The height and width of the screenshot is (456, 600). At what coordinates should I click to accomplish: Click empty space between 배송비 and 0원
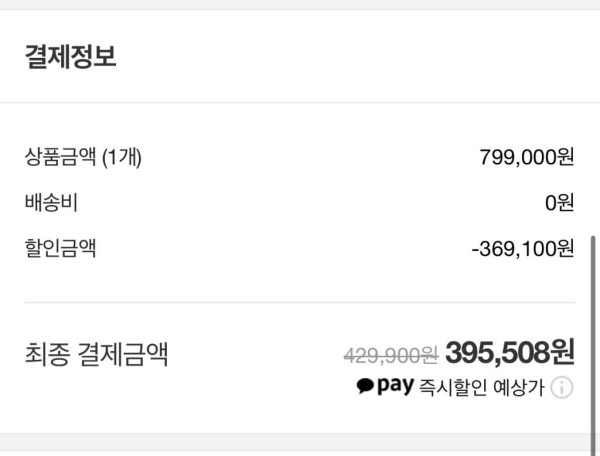[300, 203]
